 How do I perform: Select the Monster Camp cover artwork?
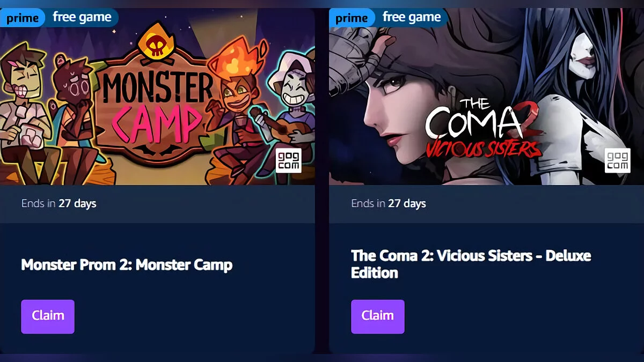click(157, 97)
